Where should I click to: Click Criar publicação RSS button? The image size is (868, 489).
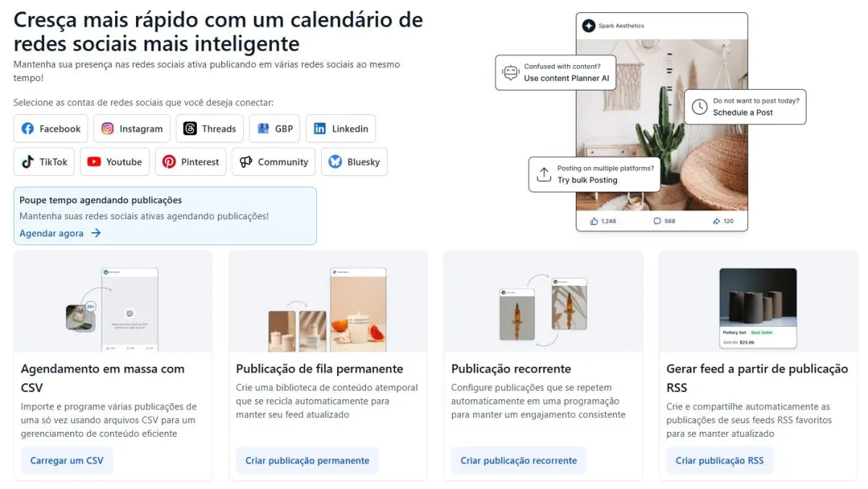pyautogui.click(x=720, y=461)
